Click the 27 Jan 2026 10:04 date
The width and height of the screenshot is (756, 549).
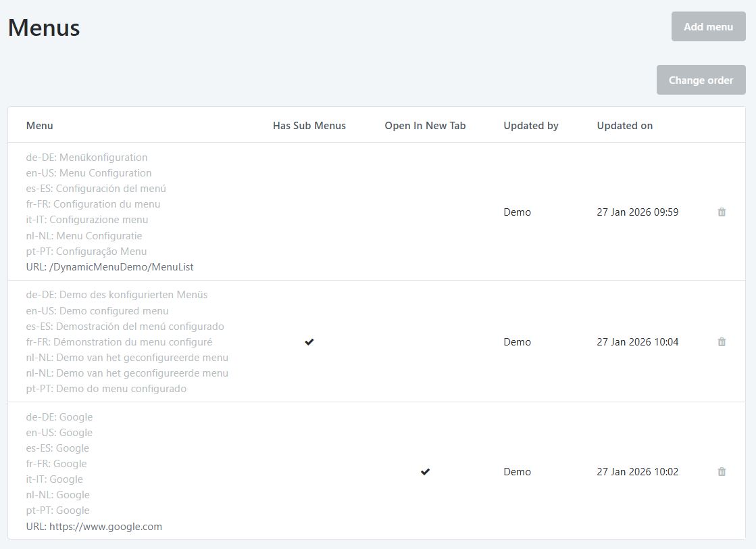pyautogui.click(x=637, y=341)
